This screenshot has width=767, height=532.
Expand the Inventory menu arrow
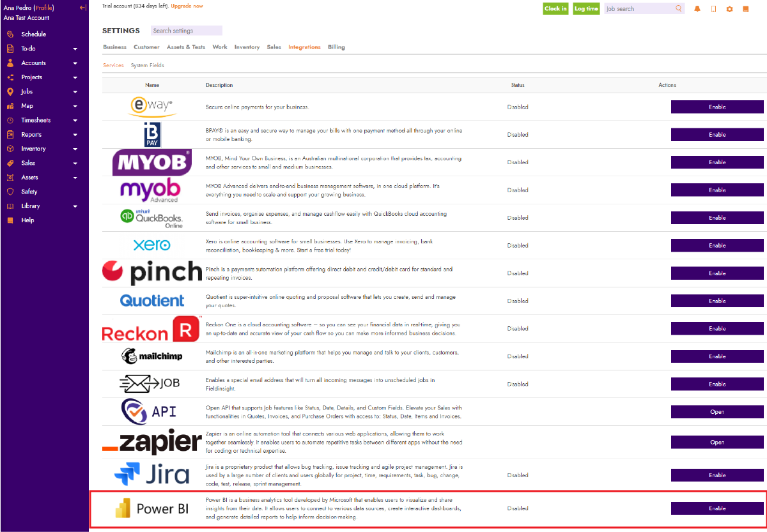75,149
